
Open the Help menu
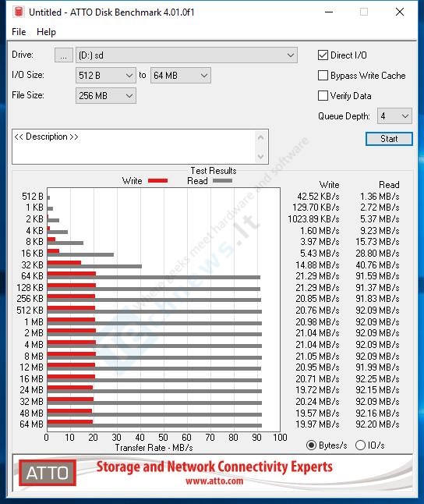[46, 32]
